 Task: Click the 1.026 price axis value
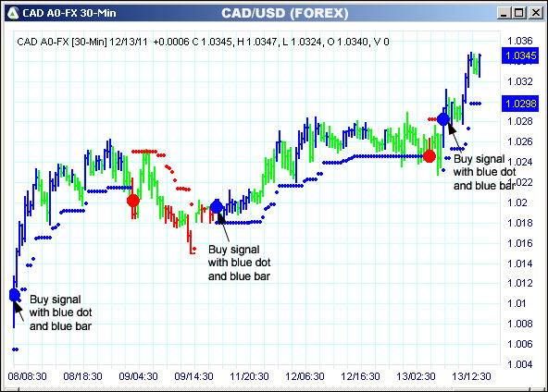point(519,141)
